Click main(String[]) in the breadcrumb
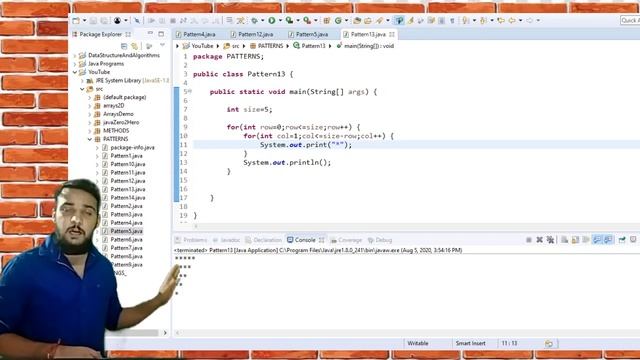 (x=369, y=46)
